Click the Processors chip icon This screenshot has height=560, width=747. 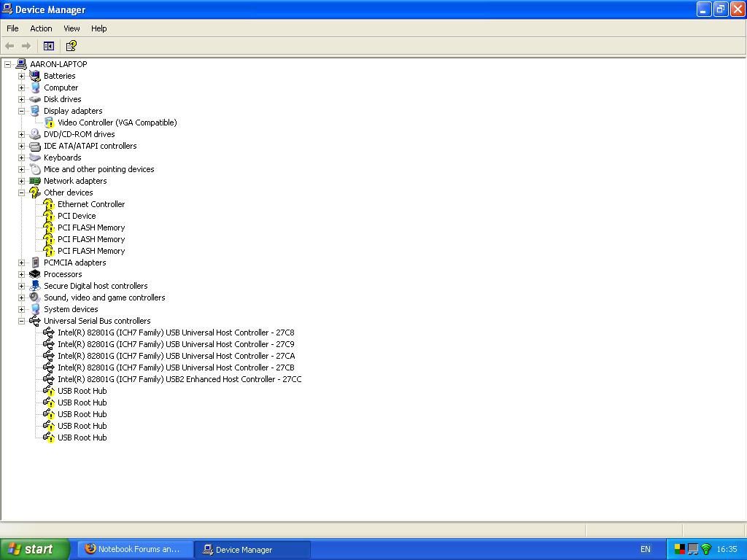(x=35, y=274)
